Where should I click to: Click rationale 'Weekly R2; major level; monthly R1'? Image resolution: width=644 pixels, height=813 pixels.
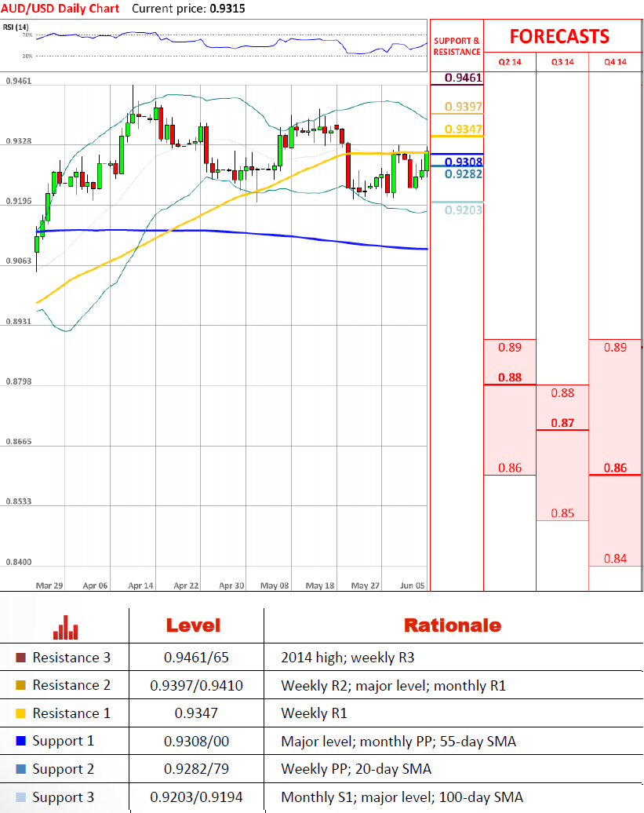coord(393,685)
